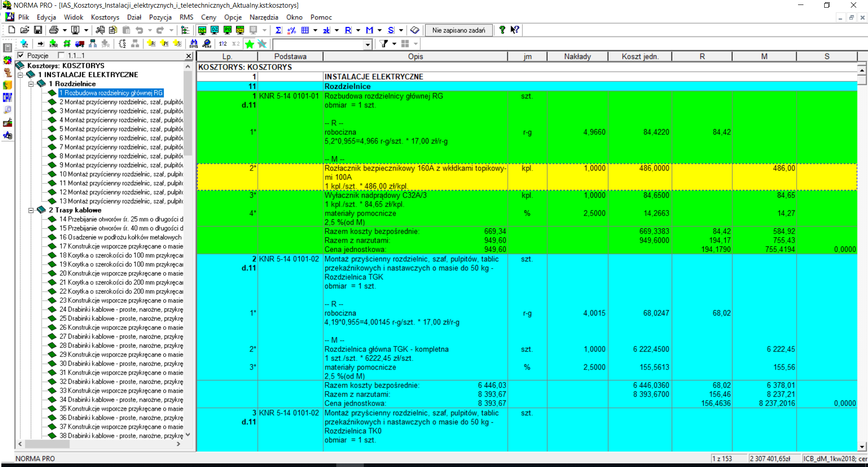Click the 'Nie zapisano zadań' button
This screenshot has width=868, height=467.
pos(458,30)
